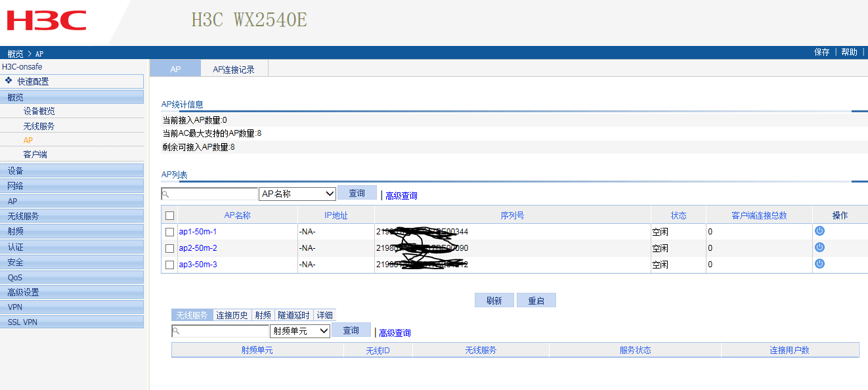This screenshot has height=390, width=868.
Task: Click 保存 in the top bar
Action: (x=822, y=53)
